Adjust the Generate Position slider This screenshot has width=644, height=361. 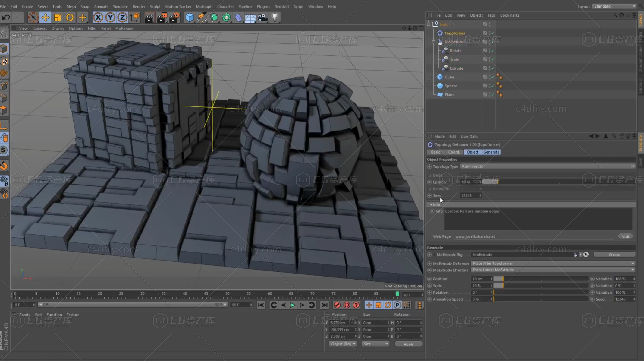[540, 279]
